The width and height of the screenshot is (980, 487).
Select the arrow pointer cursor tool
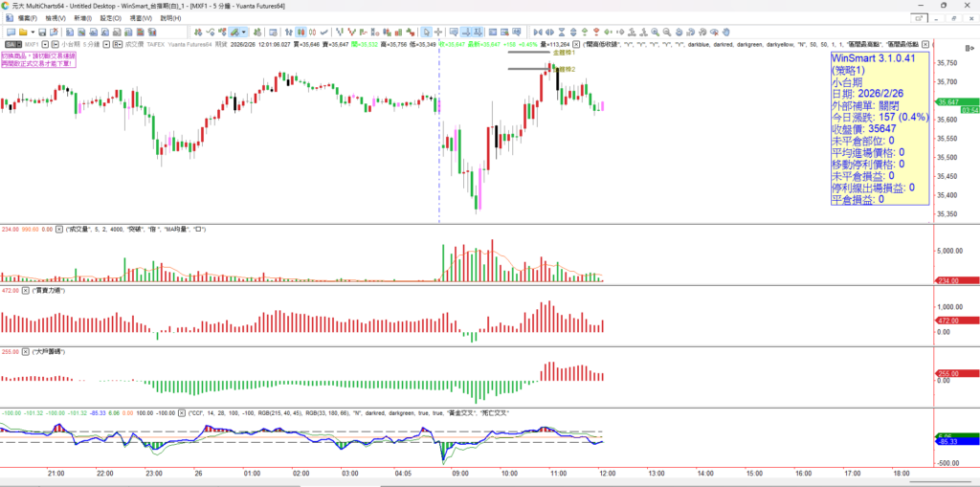click(x=425, y=32)
